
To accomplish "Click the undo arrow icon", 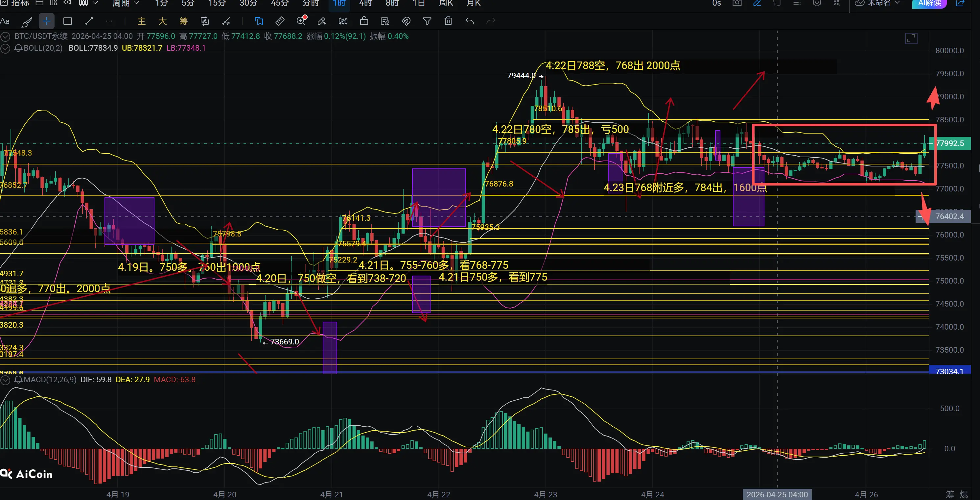I will [469, 21].
